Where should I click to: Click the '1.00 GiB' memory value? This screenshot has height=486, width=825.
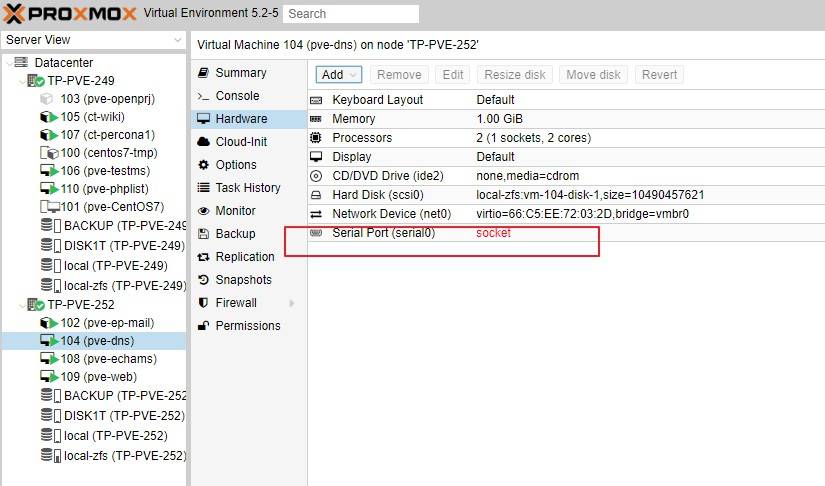click(x=499, y=119)
